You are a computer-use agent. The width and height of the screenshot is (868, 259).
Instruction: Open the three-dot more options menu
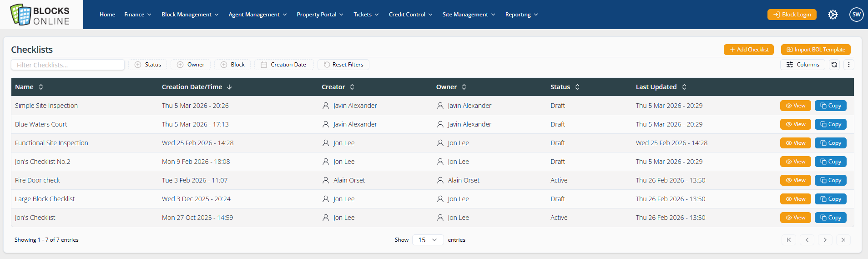[848, 65]
